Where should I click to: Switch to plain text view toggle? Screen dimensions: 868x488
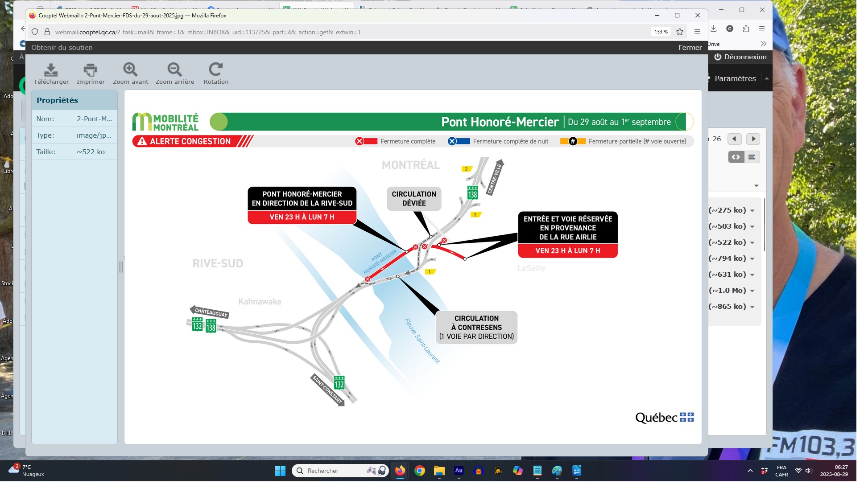click(752, 157)
